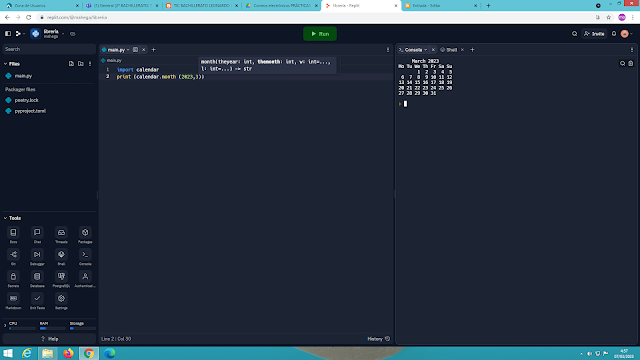The height and width of the screenshot is (360, 640).
Task: Click the console search icon
Action: (622, 64)
